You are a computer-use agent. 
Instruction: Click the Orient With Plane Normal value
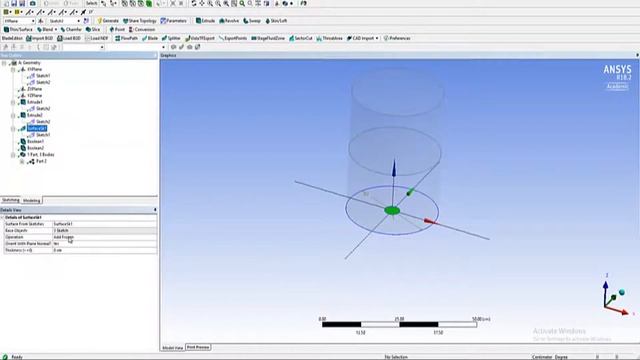click(104, 244)
